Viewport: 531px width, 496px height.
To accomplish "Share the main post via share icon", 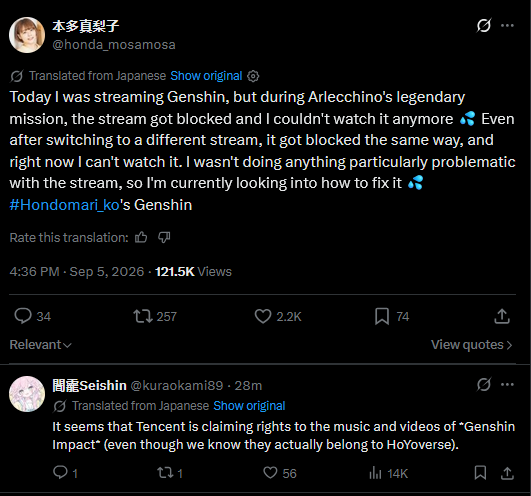I will (502, 316).
